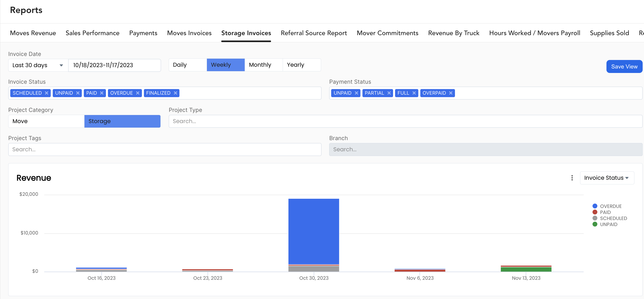Click the Oct 16, 2023 axis label
Image resolution: width=644 pixels, height=299 pixels.
coord(101,278)
